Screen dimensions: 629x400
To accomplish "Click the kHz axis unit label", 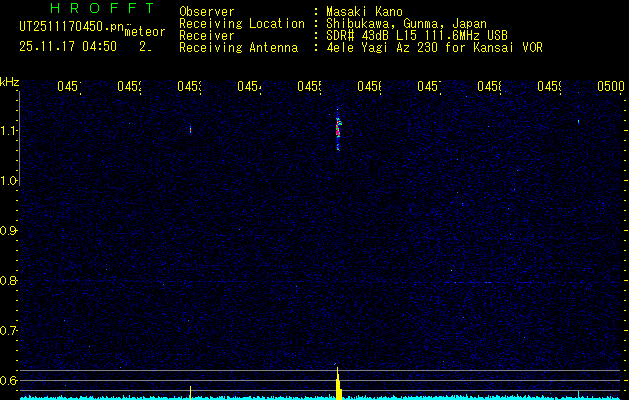I will [x=10, y=81].
